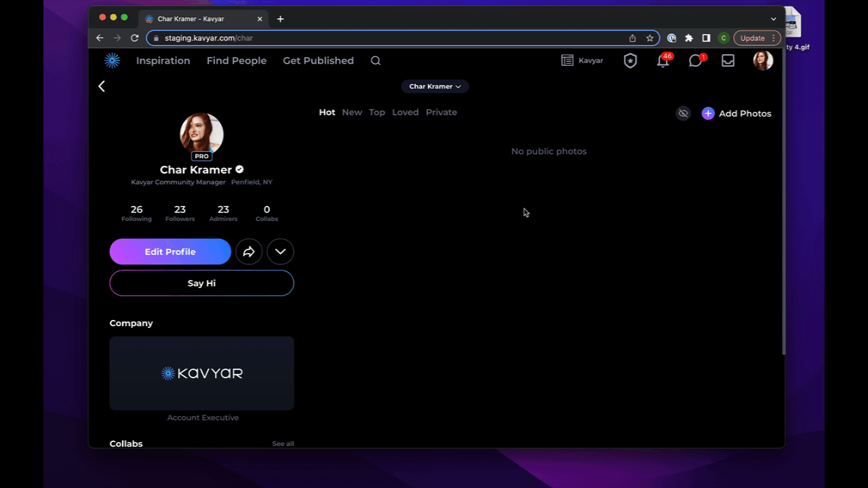Reload the page in Chrome
This screenshot has width=868, height=488.
(134, 38)
